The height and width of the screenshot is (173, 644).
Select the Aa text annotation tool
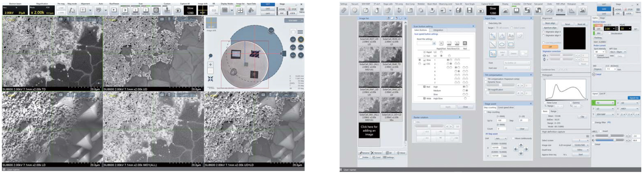pos(511,36)
